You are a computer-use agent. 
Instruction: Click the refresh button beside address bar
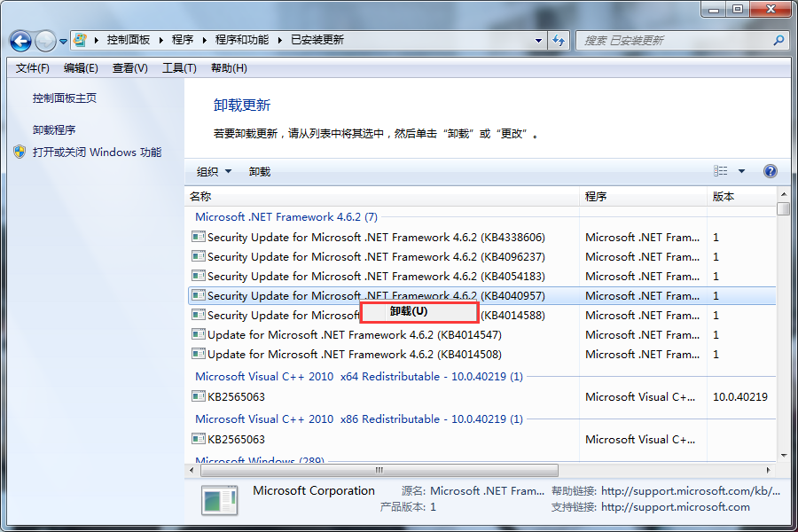click(x=559, y=40)
